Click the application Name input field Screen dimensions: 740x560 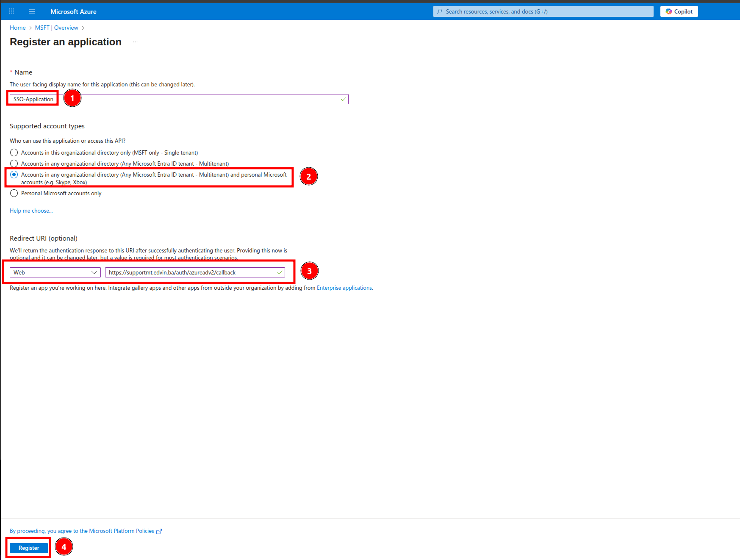179,99
